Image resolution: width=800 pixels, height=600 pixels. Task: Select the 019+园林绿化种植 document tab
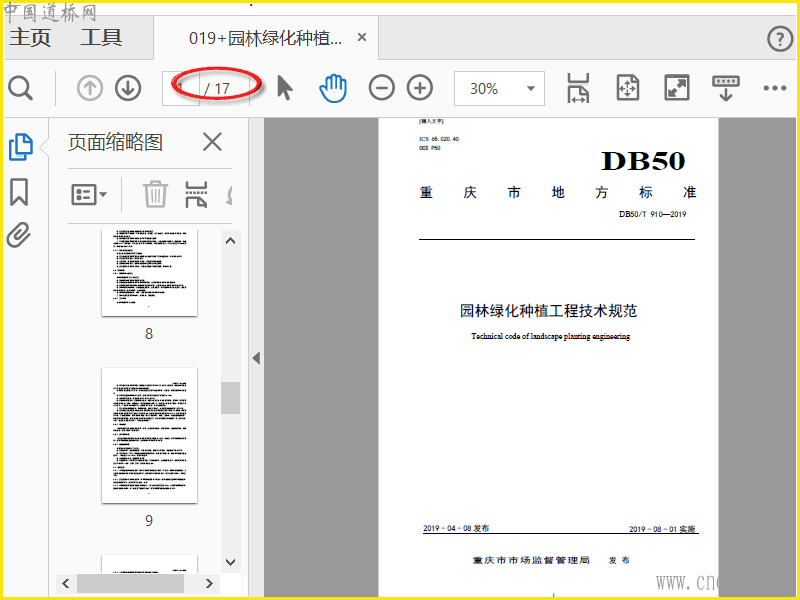pyautogui.click(x=265, y=38)
